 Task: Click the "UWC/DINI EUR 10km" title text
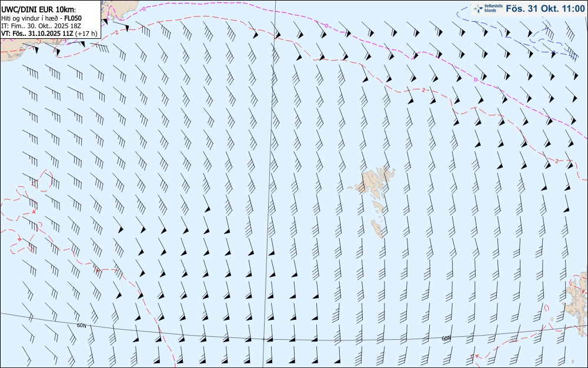[39, 10]
